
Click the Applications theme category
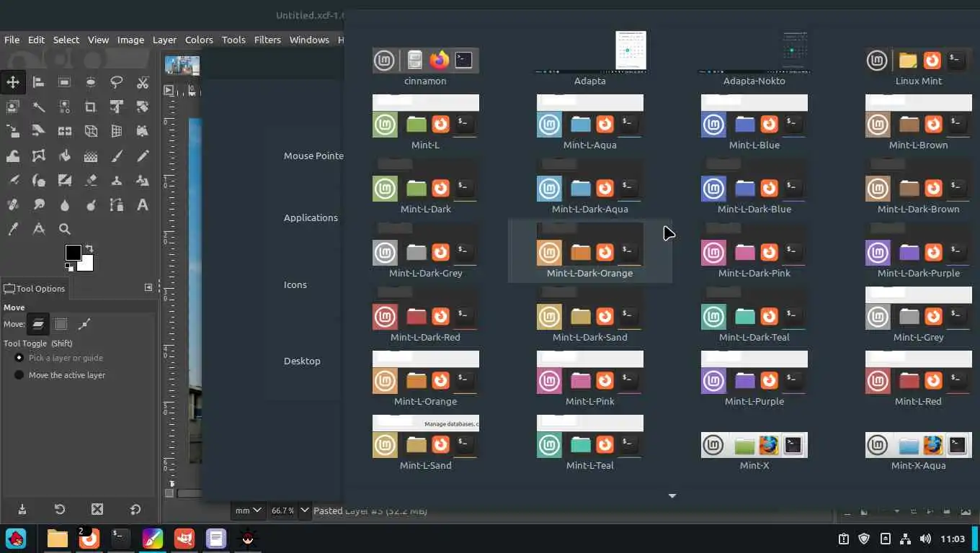coord(311,217)
